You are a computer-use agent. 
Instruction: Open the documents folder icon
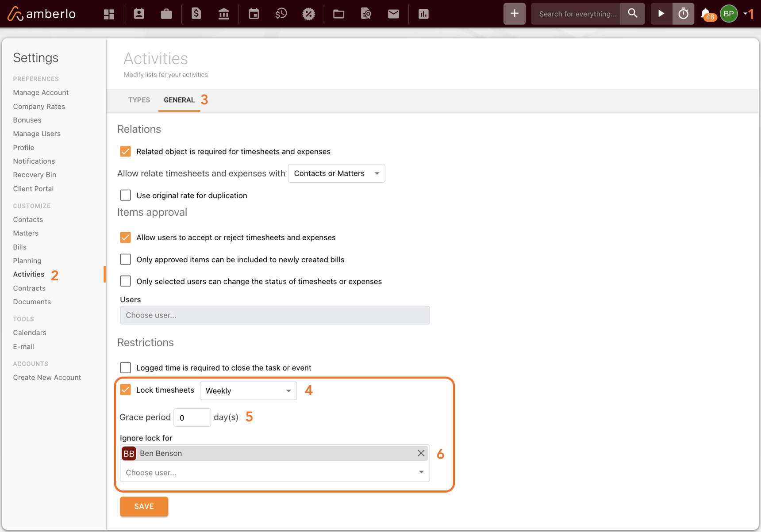tap(338, 14)
